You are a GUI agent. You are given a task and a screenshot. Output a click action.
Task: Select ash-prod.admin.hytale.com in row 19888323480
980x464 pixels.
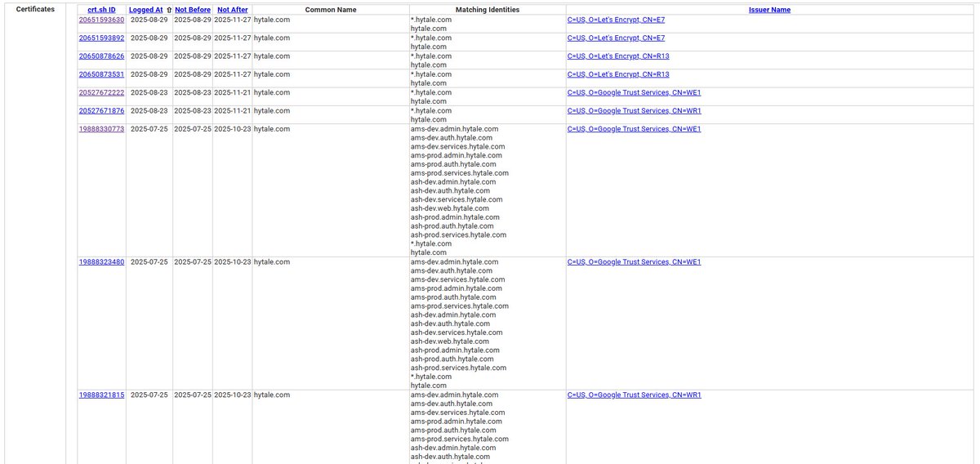tap(454, 350)
